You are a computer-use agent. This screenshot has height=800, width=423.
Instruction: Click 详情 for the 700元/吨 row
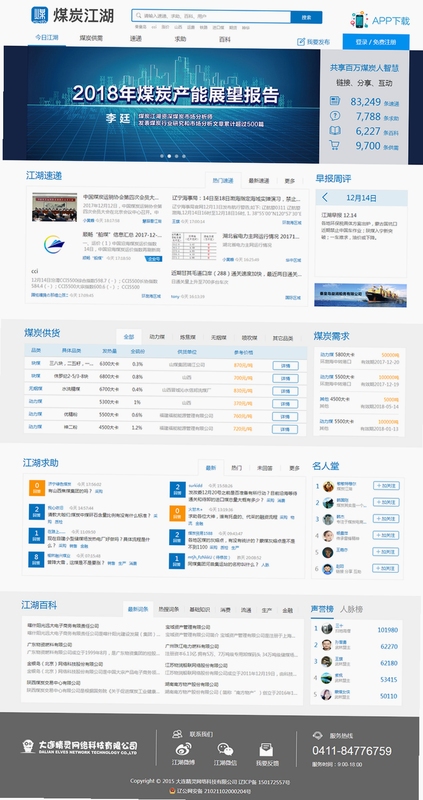(285, 378)
